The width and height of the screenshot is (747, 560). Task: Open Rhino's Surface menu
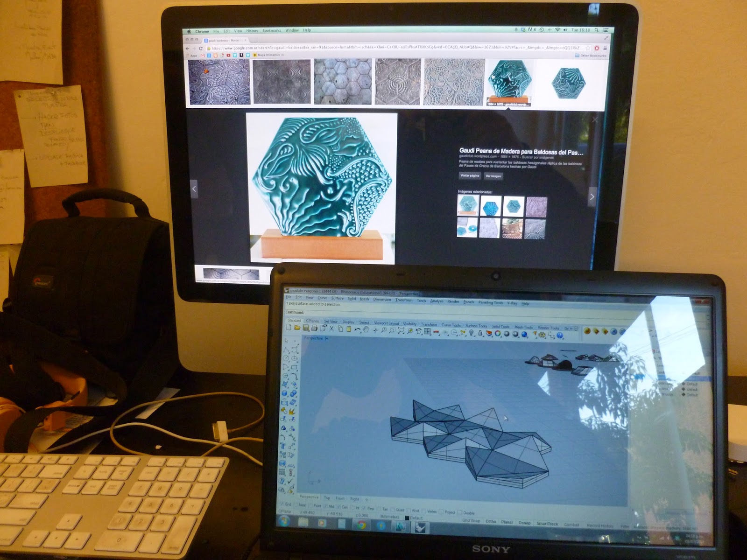[x=337, y=298]
